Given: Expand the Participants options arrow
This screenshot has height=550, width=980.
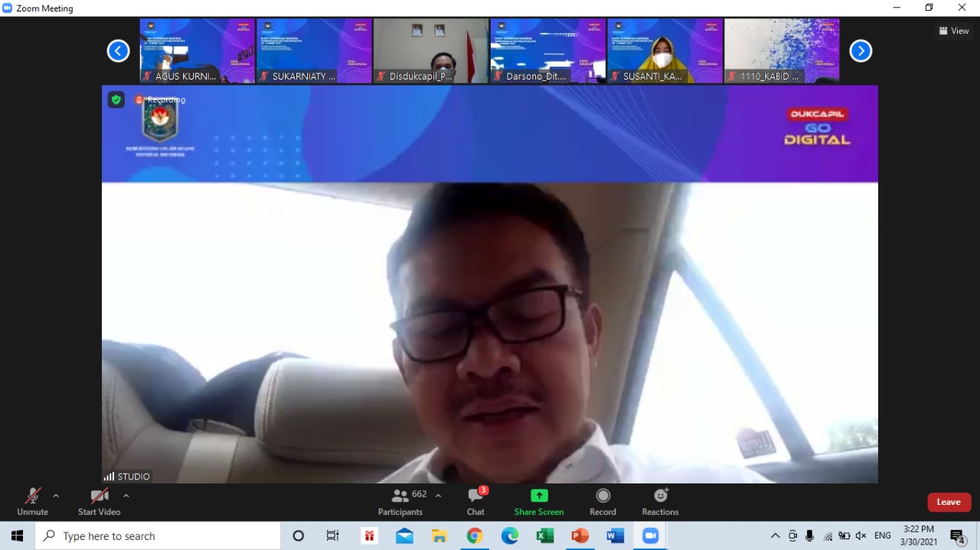Looking at the screenshot, I should (x=438, y=496).
